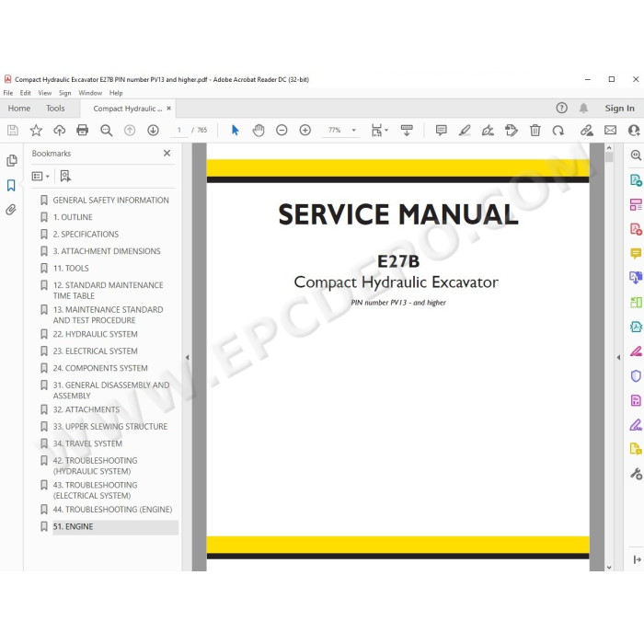The width and height of the screenshot is (644, 644).
Task: Click the Sign In link
Action: point(619,108)
